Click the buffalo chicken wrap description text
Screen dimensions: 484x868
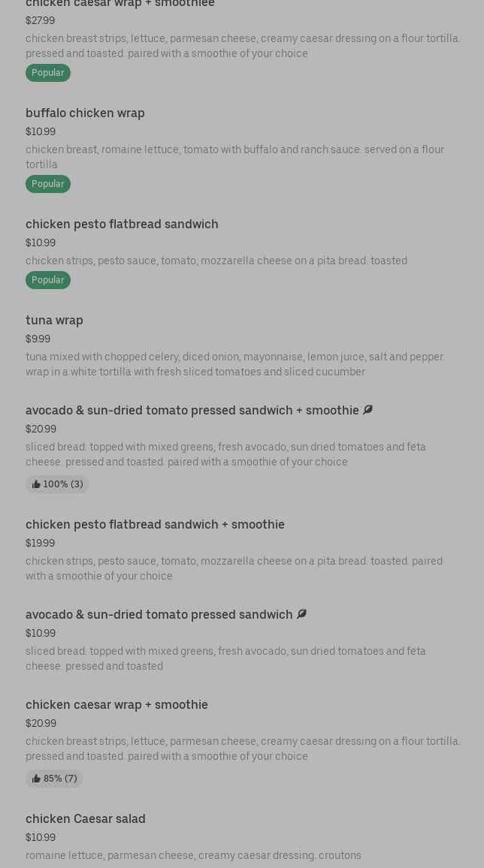234,157
